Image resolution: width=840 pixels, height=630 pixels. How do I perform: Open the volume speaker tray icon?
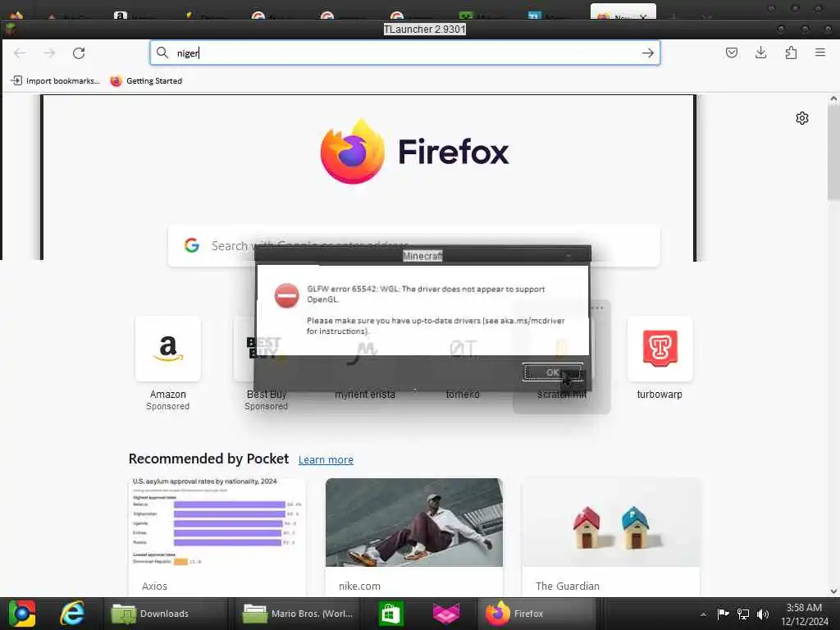[x=763, y=614]
